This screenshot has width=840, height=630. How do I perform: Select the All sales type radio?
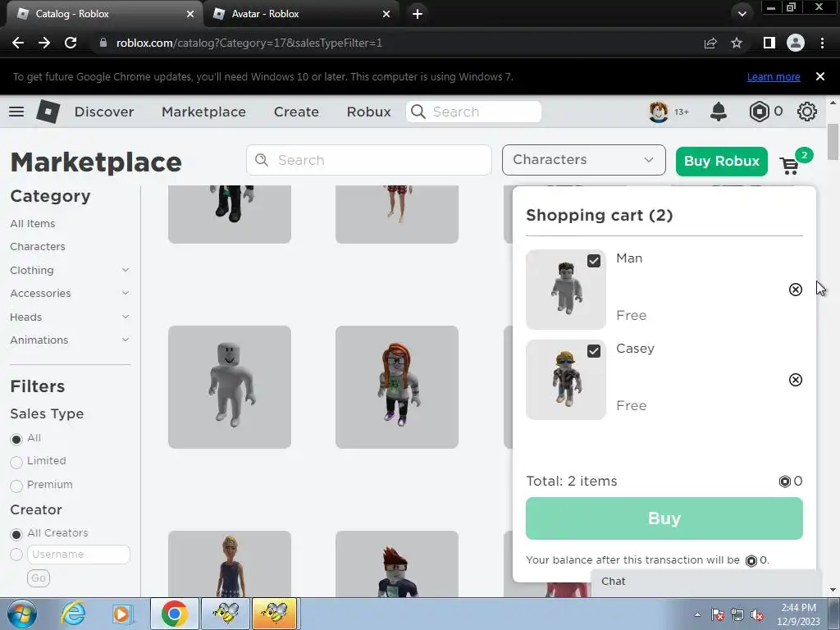[16, 440]
